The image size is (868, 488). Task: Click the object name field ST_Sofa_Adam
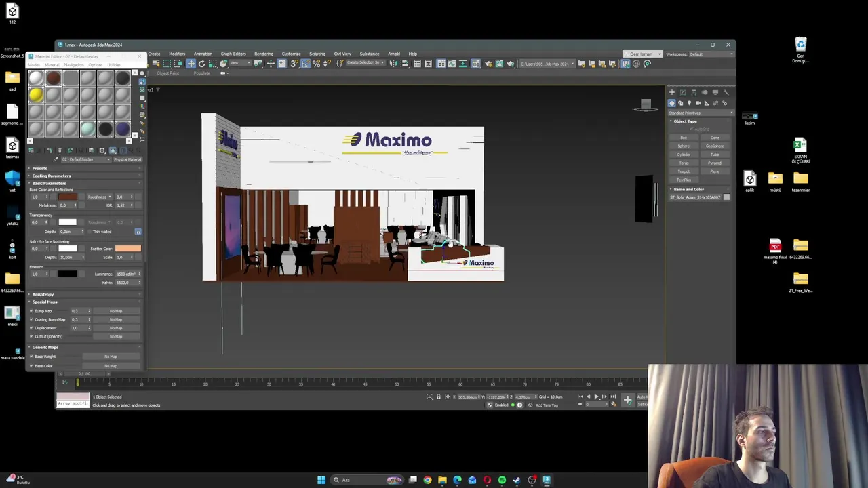(696, 197)
